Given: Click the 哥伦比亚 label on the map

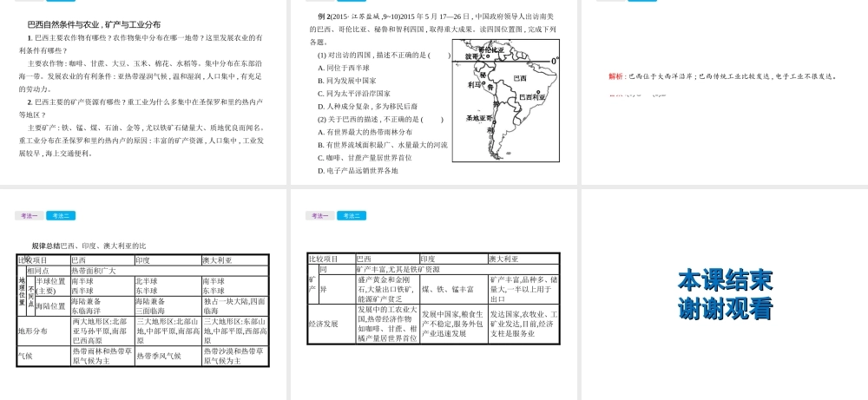Looking at the screenshot, I should (x=491, y=49).
